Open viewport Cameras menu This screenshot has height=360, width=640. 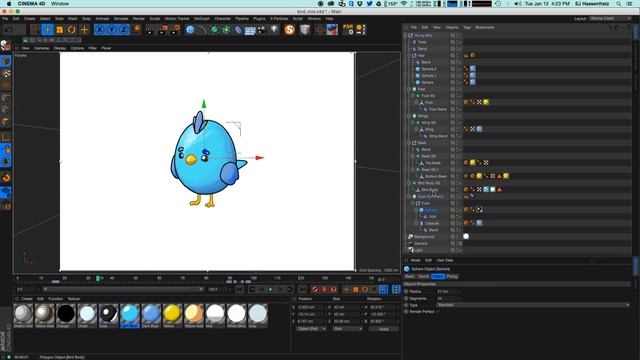[42, 48]
